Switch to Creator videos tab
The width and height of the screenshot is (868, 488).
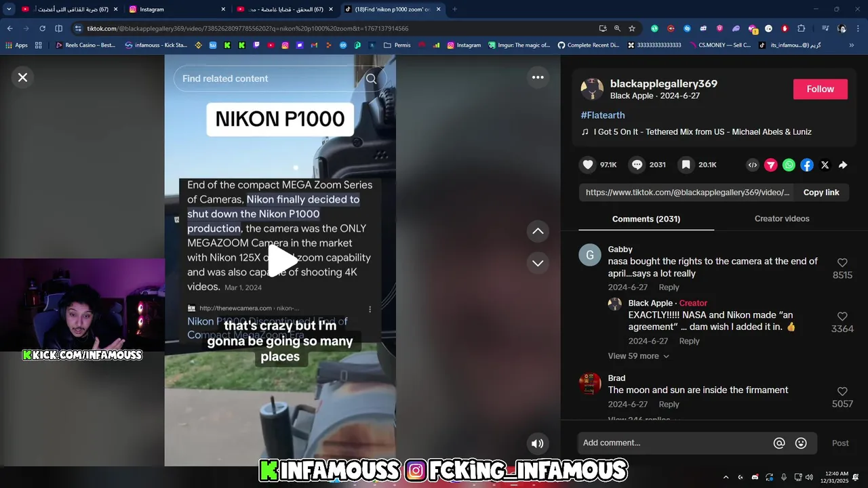782,218
